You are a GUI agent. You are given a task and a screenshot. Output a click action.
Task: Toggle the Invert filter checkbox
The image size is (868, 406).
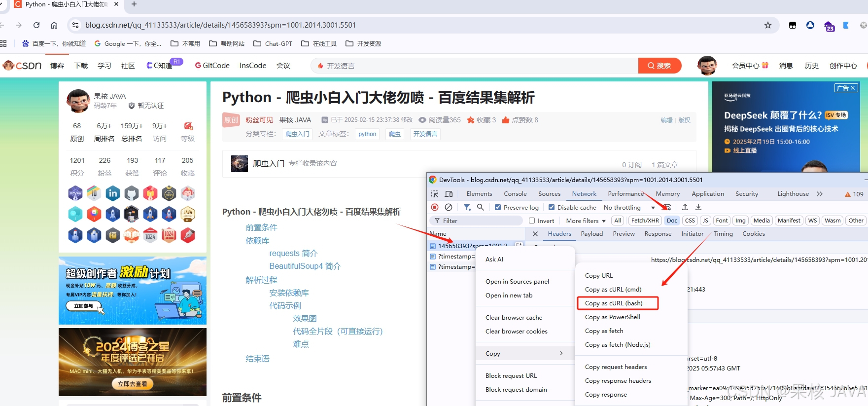click(x=532, y=221)
